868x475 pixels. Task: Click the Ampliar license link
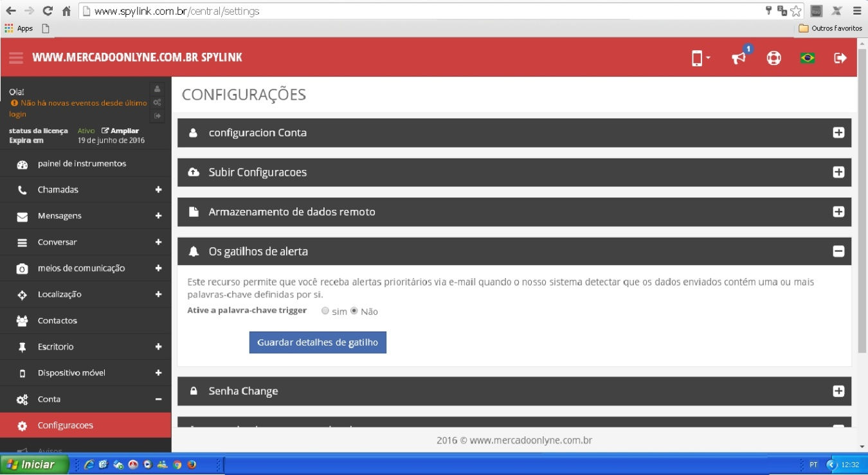click(x=120, y=131)
